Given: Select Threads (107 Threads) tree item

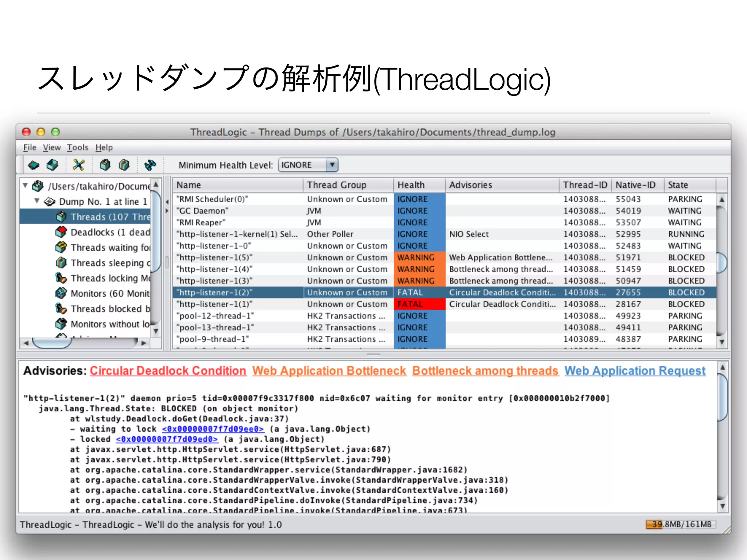Looking at the screenshot, I should coord(110,217).
